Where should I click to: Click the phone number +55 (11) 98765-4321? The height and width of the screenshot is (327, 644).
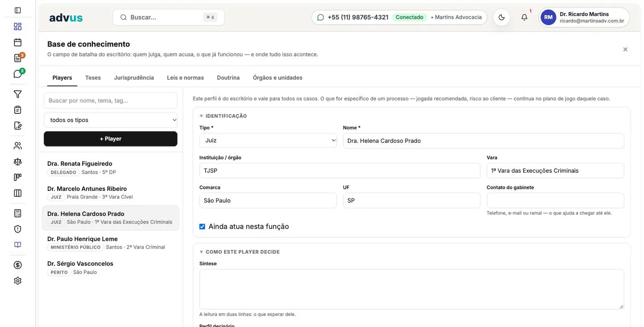pos(358,18)
